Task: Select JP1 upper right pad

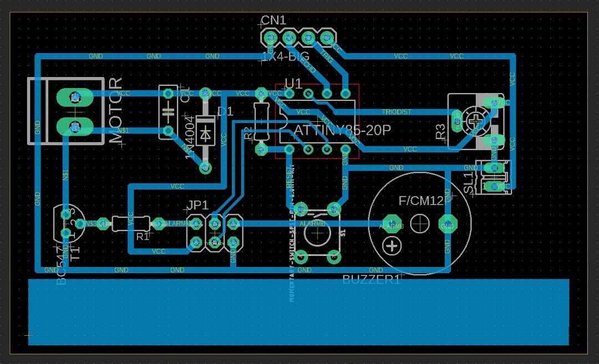Action: (x=233, y=224)
